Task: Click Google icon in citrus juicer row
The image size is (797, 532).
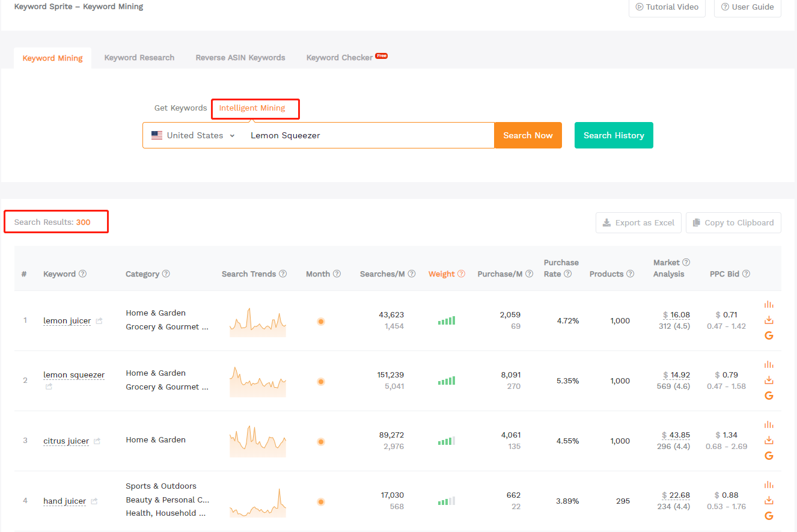Action: click(x=769, y=456)
